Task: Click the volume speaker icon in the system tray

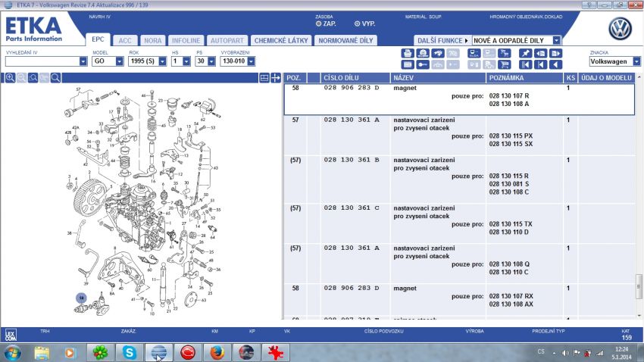Action: pyautogui.click(x=565, y=353)
